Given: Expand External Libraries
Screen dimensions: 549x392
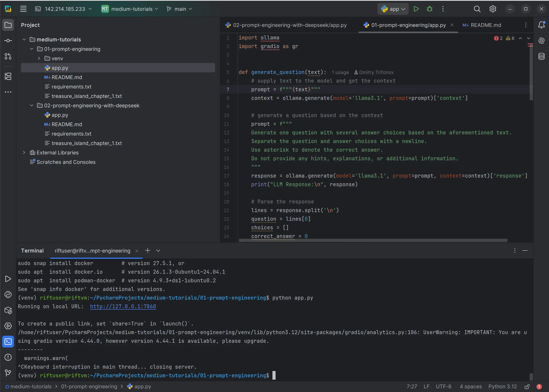Looking at the screenshot, I should 24,152.
